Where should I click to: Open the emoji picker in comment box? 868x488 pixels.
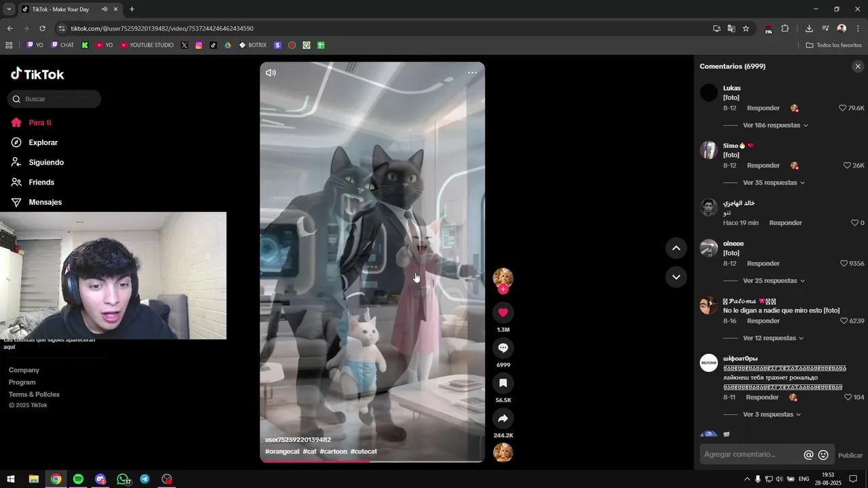(x=823, y=455)
